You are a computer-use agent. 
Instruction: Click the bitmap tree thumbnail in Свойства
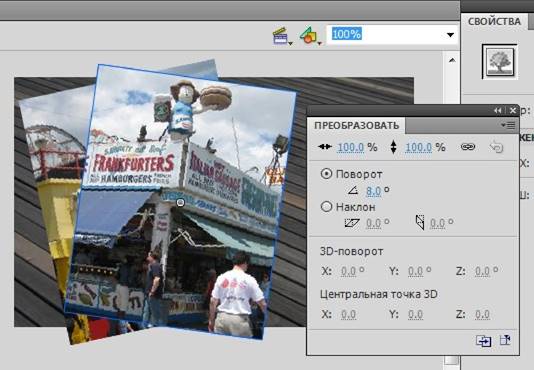500,62
